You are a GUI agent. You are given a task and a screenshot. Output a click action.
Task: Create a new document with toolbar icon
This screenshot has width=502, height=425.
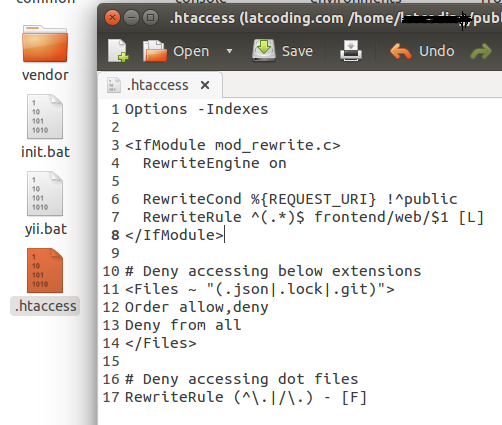pyautogui.click(x=118, y=51)
